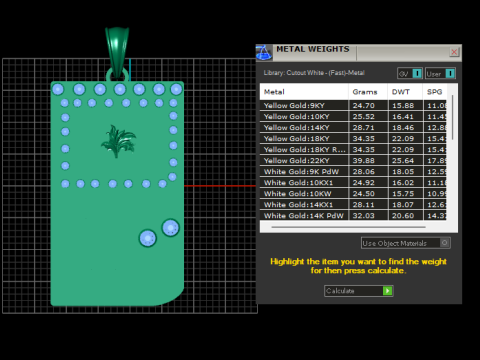Click the 24.70 grams value
Viewport: 480px width, 360px height.
click(x=364, y=106)
